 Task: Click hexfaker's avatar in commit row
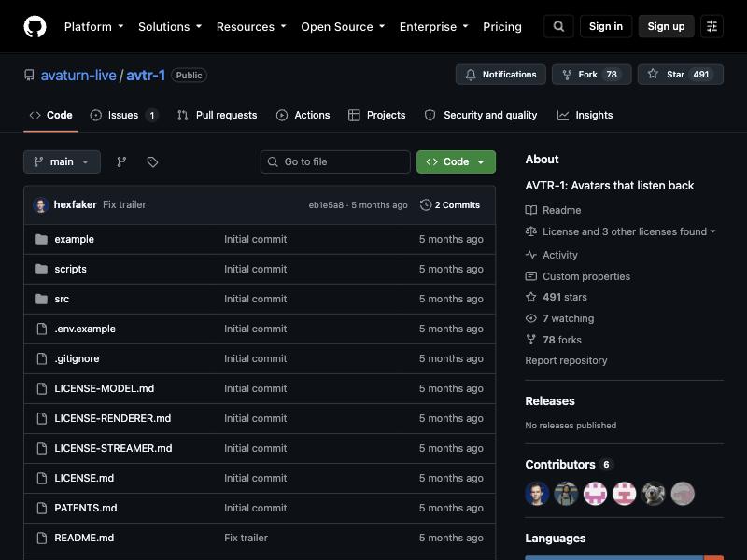(40, 205)
